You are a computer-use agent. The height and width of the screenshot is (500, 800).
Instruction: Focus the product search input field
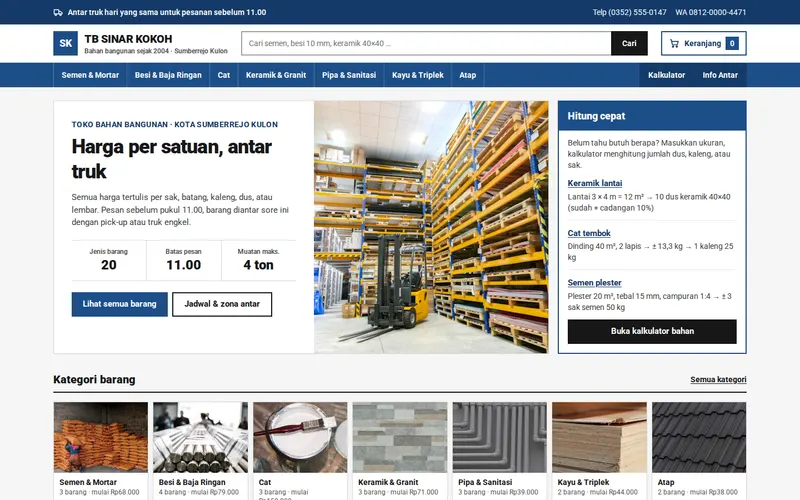pyautogui.click(x=426, y=43)
